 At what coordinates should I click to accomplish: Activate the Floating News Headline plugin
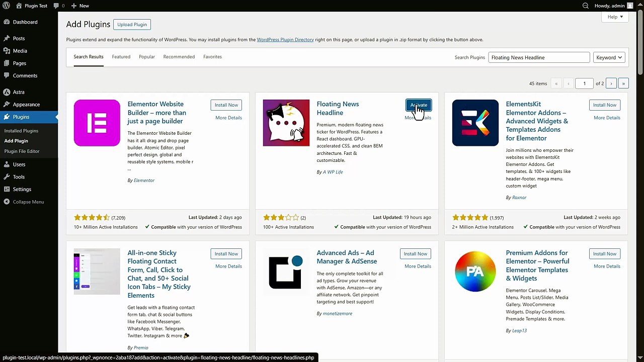[x=419, y=105]
